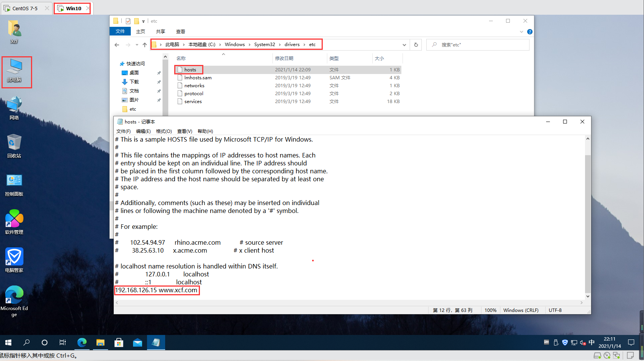Select 桌面 in quick access pane
644x361 pixels.
point(134,73)
